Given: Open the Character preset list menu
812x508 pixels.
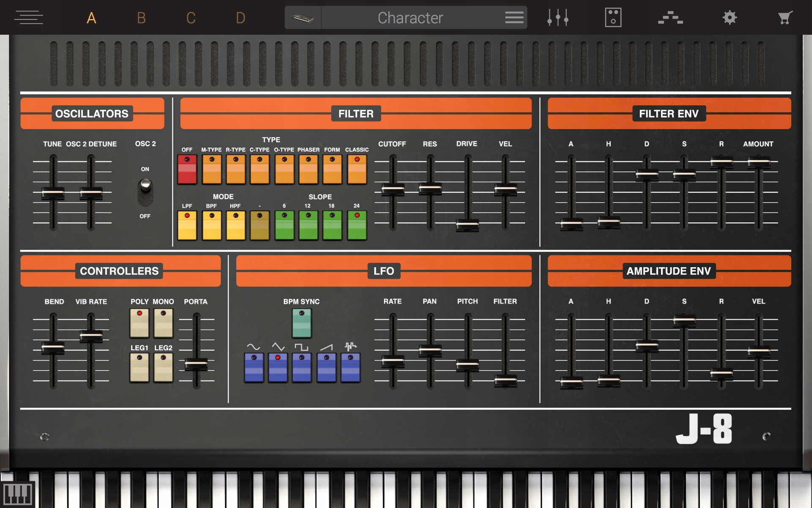Looking at the screenshot, I should tap(514, 18).
